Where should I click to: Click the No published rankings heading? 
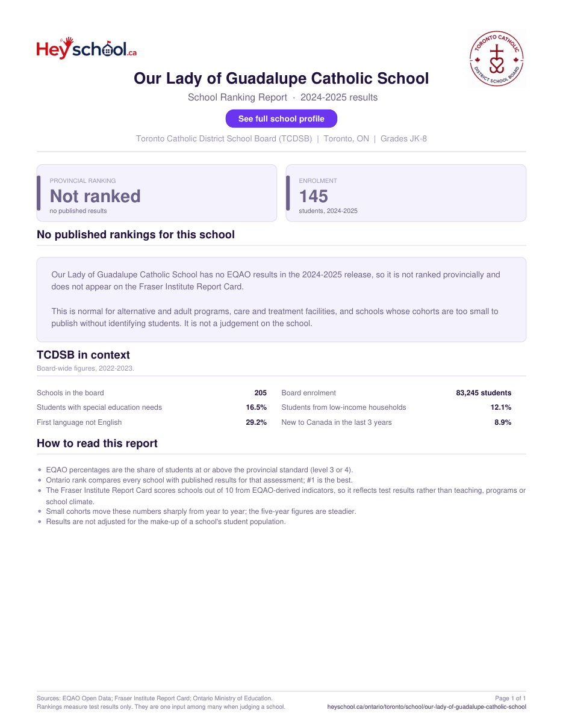tap(135, 235)
